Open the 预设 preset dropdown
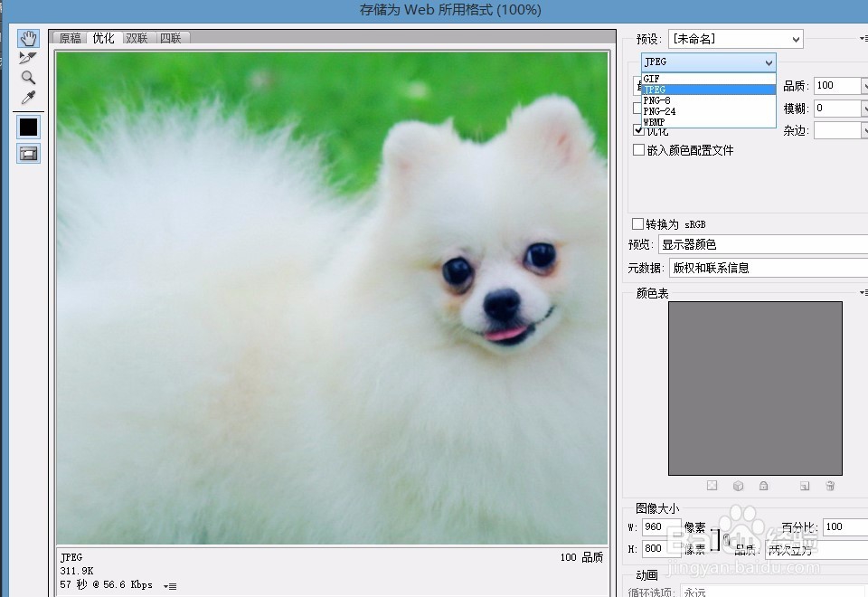 (736, 39)
